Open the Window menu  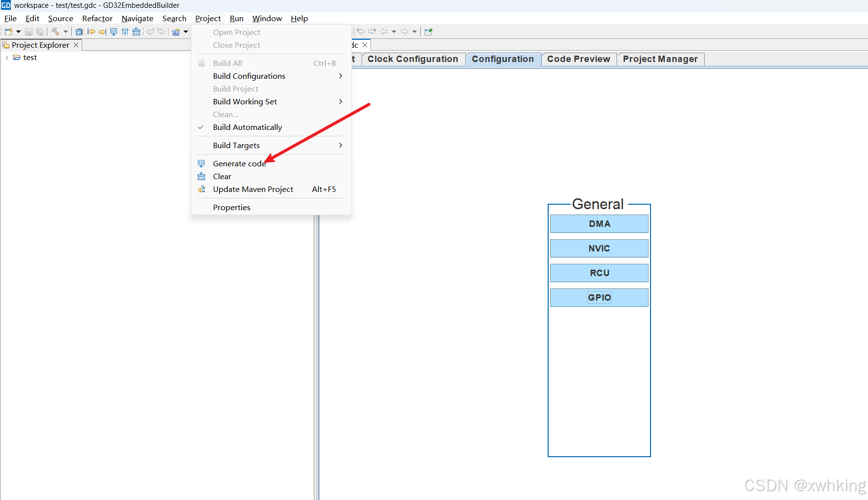267,19
